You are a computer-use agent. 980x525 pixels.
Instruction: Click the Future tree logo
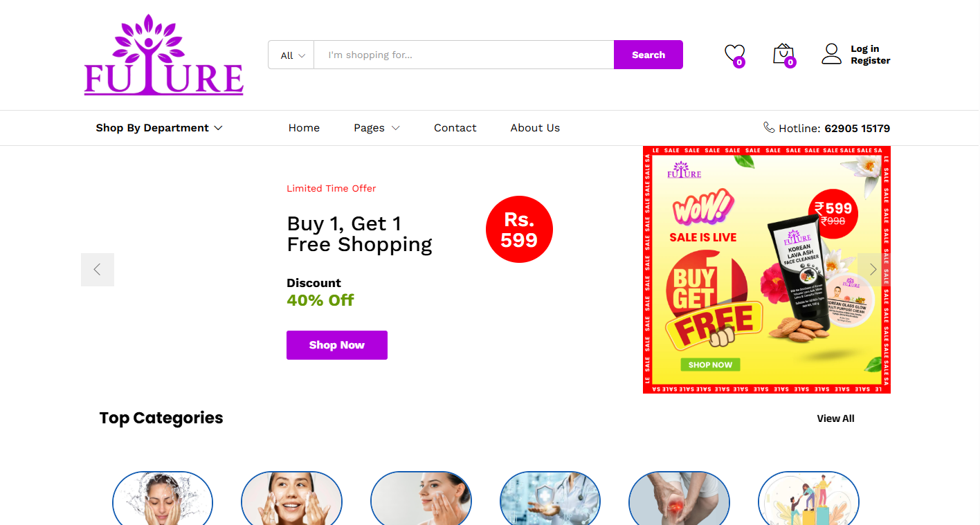click(x=163, y=55)
